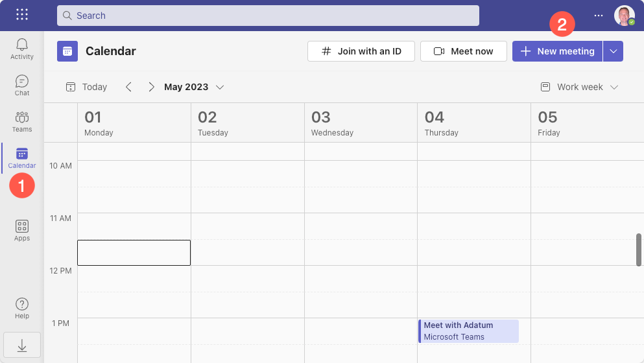Click the New meeting button
The image size is (644, 363).
(558, 51)
